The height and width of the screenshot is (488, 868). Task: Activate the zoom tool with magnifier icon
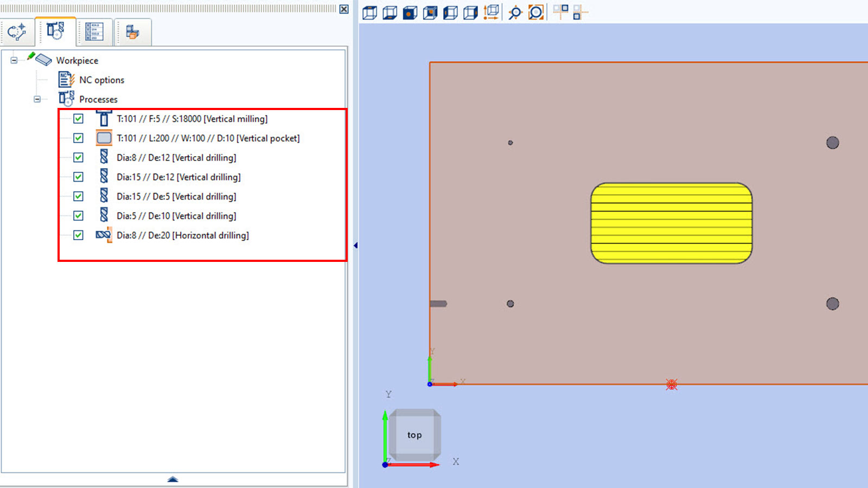click(514, 12)
